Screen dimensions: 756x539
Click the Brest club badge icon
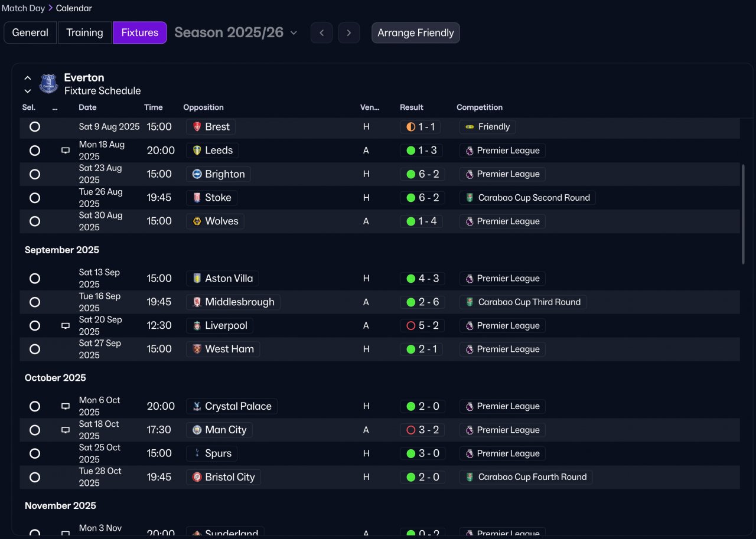(x=197, y=127)
